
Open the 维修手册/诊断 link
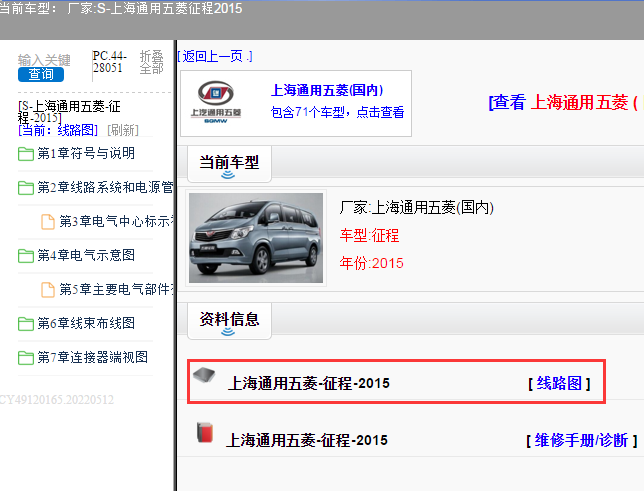tap(581, 440)
